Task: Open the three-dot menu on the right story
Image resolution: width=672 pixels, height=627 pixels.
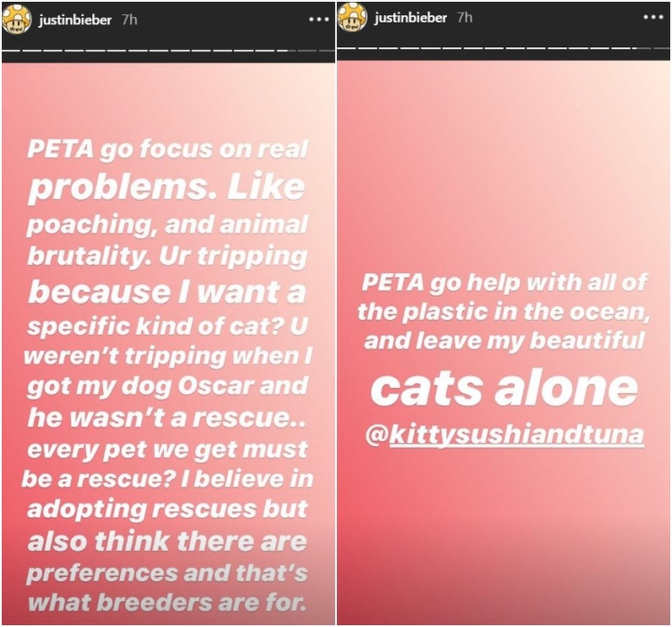Action: [x=654, y=17]
